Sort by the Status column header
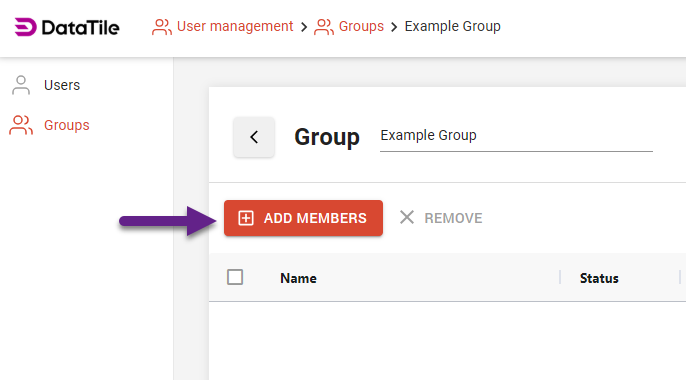The image size is (686, 380). [x=599, y=278]
